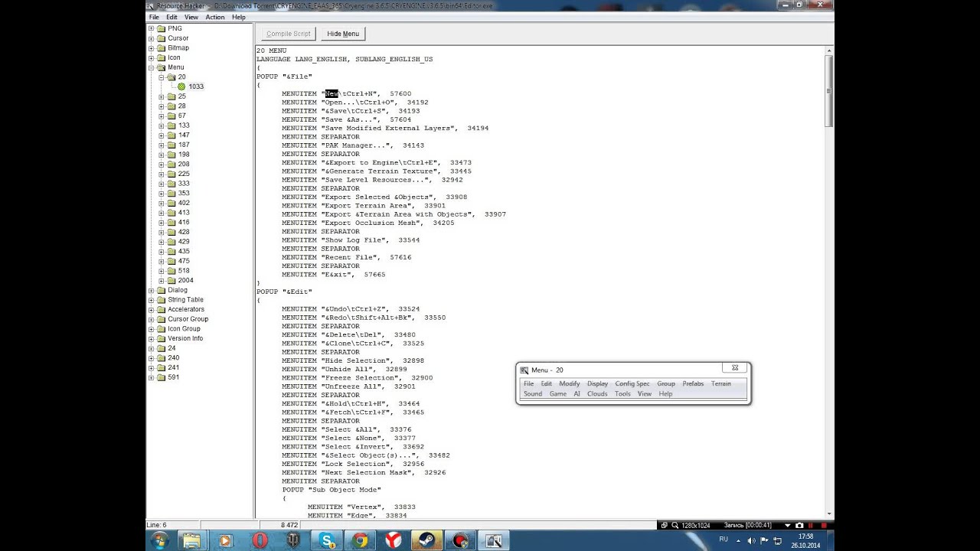Click the "Show Log File" script line
The height and width of the screenshot is (551, 980).
(x=351, y=240)
